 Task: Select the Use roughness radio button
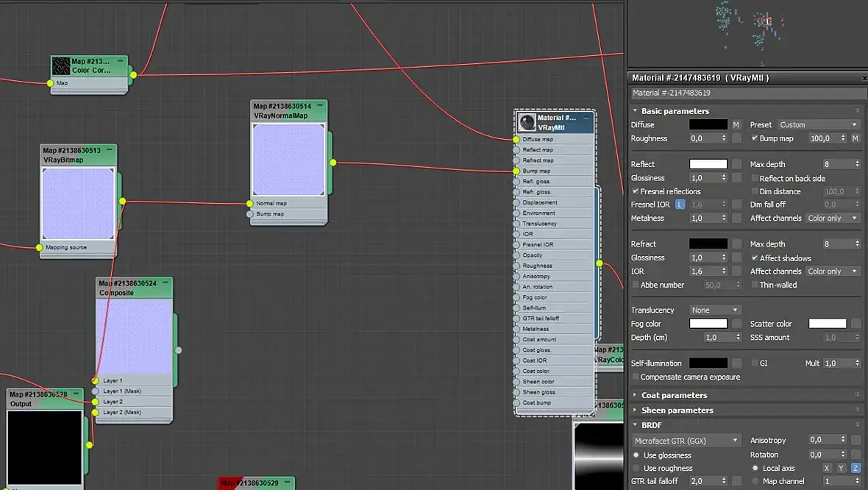636,468
